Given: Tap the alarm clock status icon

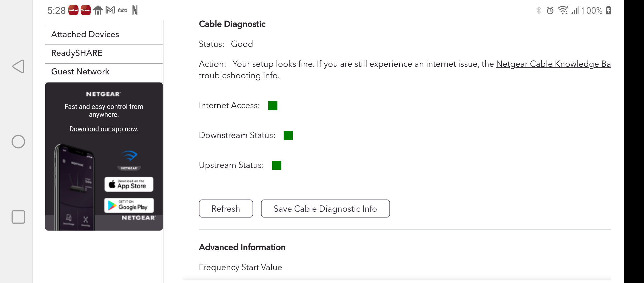Looking at the screenshot, I should [x=550, y=10].
